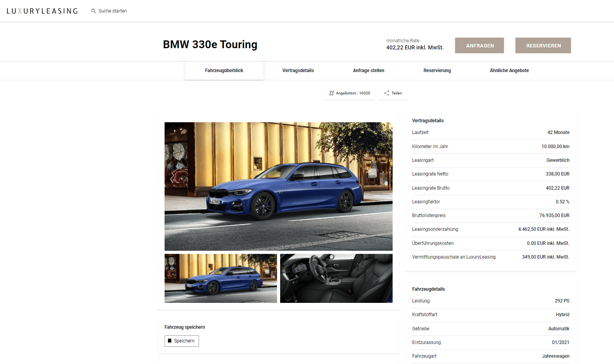The image size is (614, 364).
Task: Click the 349,00 EUR Vermittlungspauschale value
Action: [546, 257]
